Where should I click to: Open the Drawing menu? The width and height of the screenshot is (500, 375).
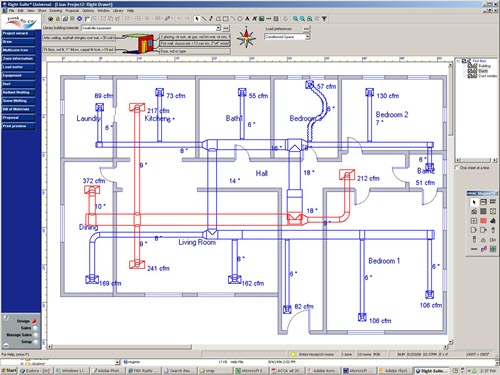(56, 11)
